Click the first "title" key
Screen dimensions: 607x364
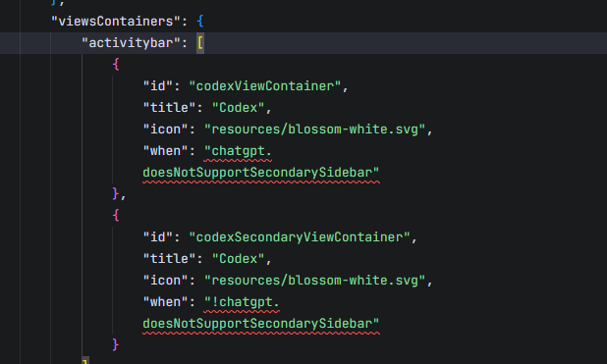tap(169, 108)
